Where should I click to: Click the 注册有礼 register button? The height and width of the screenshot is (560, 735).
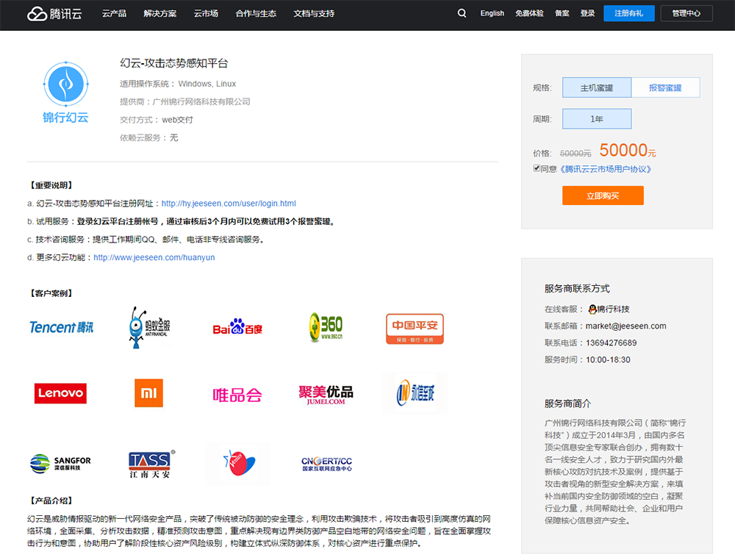pos(629,13)
